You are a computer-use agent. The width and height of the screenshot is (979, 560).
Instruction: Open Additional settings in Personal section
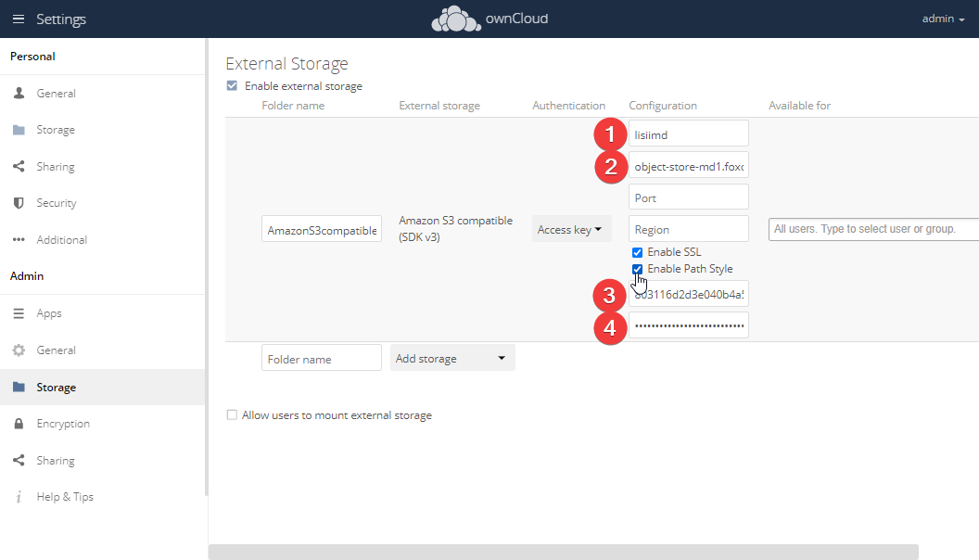coord(61,240)
